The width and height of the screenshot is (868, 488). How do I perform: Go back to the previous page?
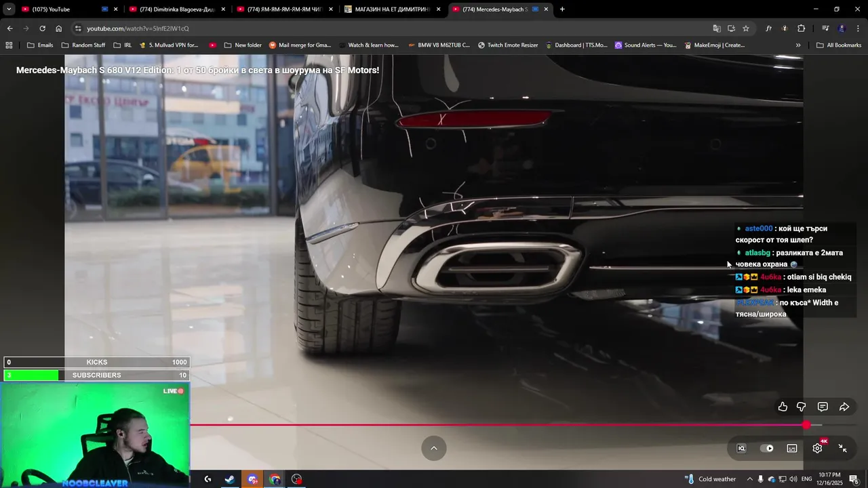click(9, 28)
